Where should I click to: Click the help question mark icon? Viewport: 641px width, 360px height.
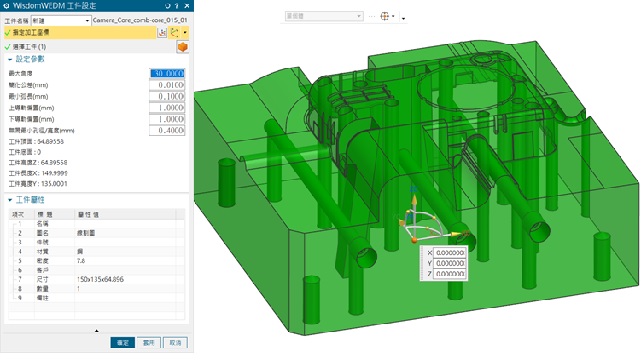click(177, 6)
